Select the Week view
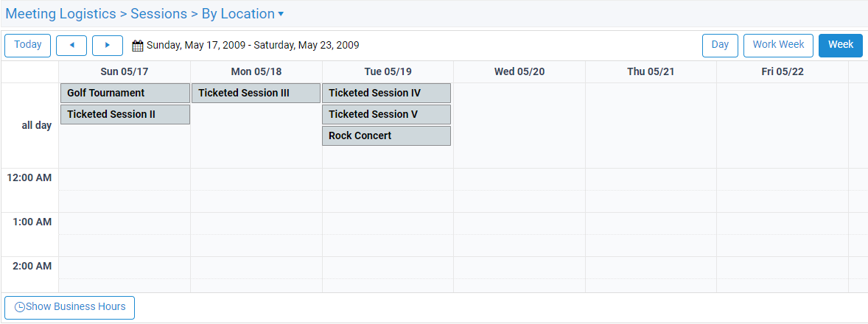The height and width of the screenshot is (324, 868). tap(841, 46)
